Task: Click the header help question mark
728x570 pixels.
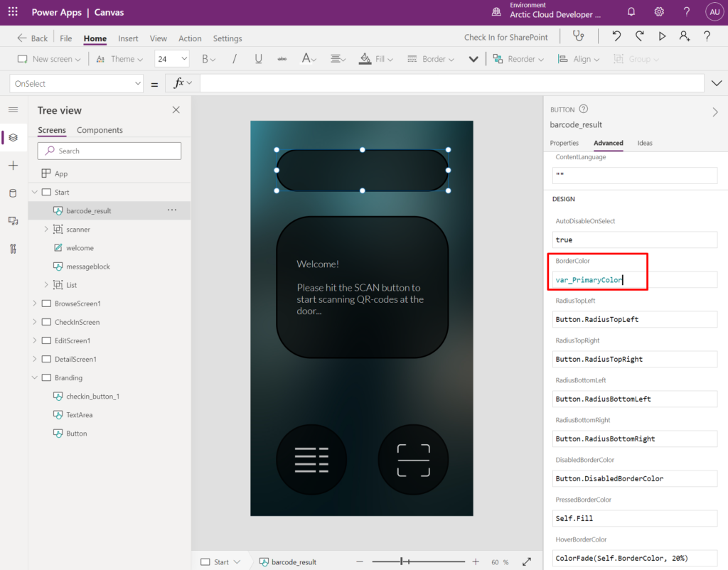Action: tap(686, 12)
